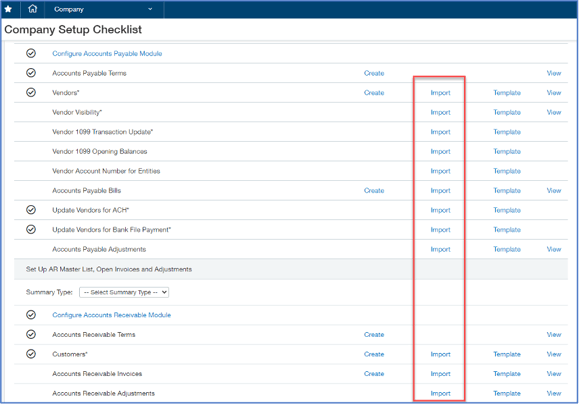Import Accounts Receivable Invoices
Viewport: 579px width, 405px height.
(441, 374)
